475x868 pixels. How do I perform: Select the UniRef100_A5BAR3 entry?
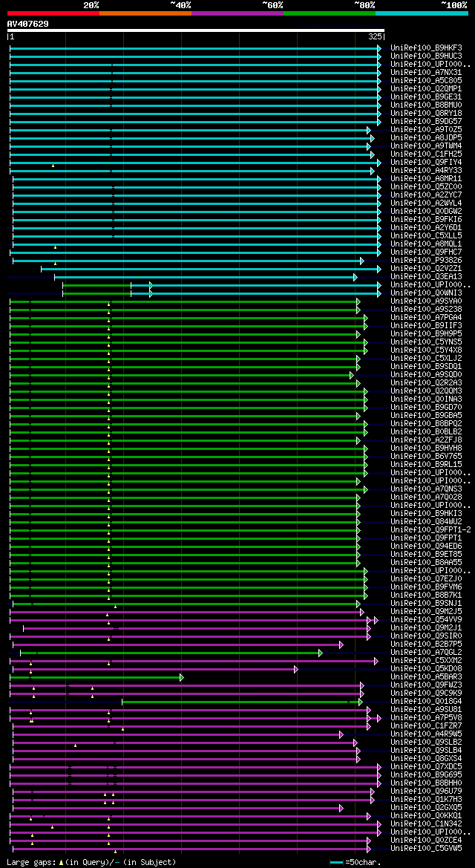coord(426,677)
